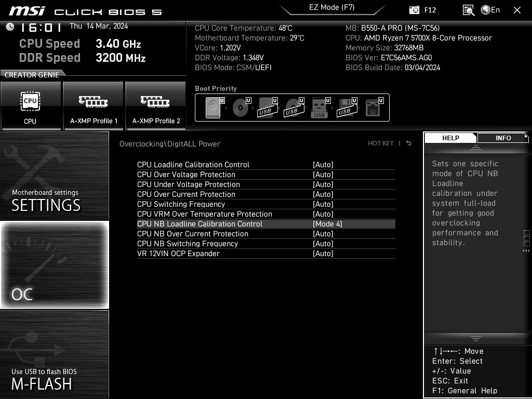Enable A-XMP Profile 2
532x399 pixels.
click(156, 105)
